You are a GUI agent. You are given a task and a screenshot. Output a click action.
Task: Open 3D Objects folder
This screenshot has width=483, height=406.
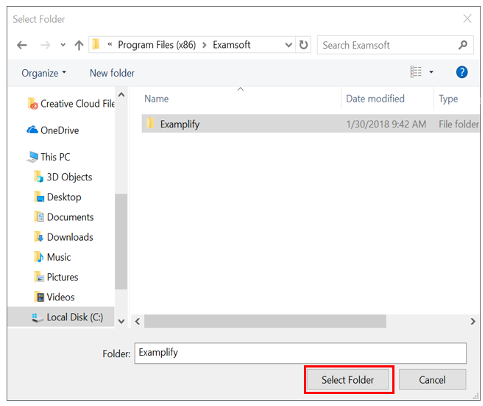point(69,177)
